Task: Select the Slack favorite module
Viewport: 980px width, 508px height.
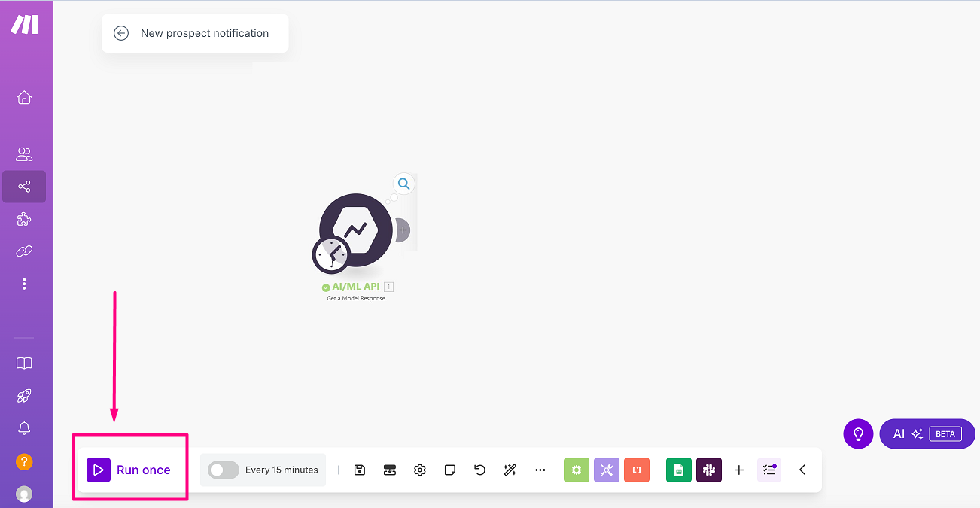Action: [x=708, y=470]
